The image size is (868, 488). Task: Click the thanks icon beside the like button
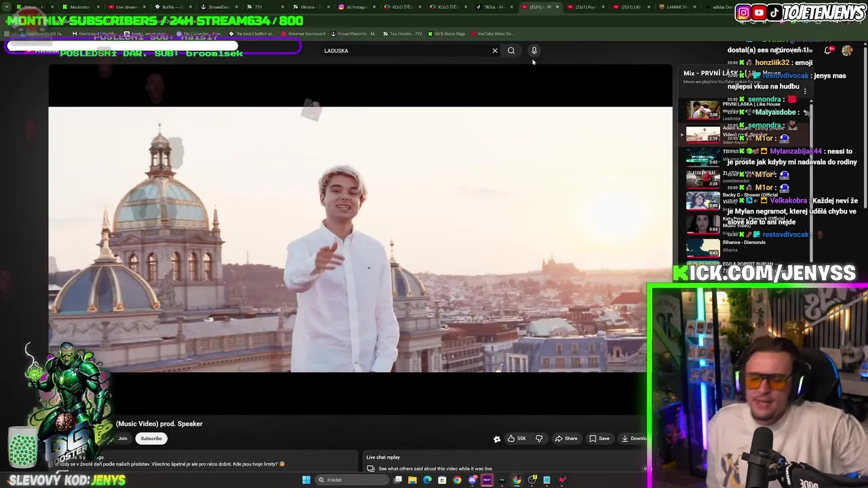pos(497,439)
